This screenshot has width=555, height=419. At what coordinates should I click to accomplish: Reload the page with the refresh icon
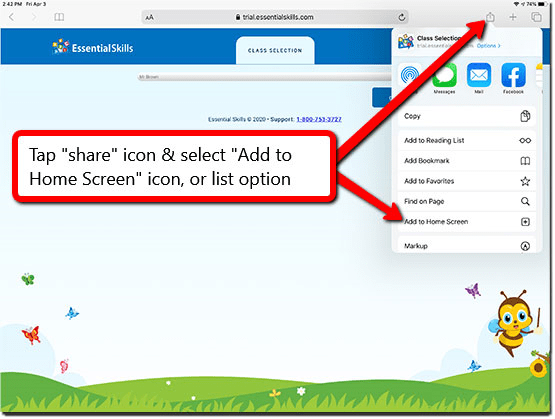(401, 17)
